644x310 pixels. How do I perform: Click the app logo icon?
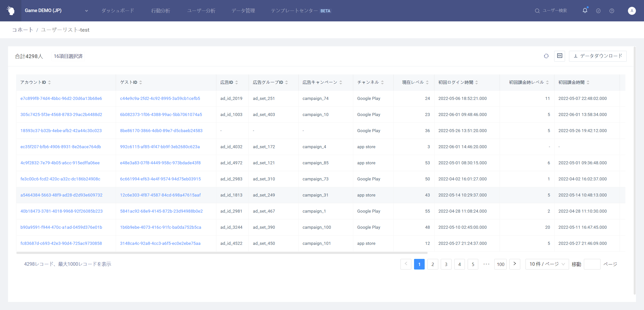11,11
